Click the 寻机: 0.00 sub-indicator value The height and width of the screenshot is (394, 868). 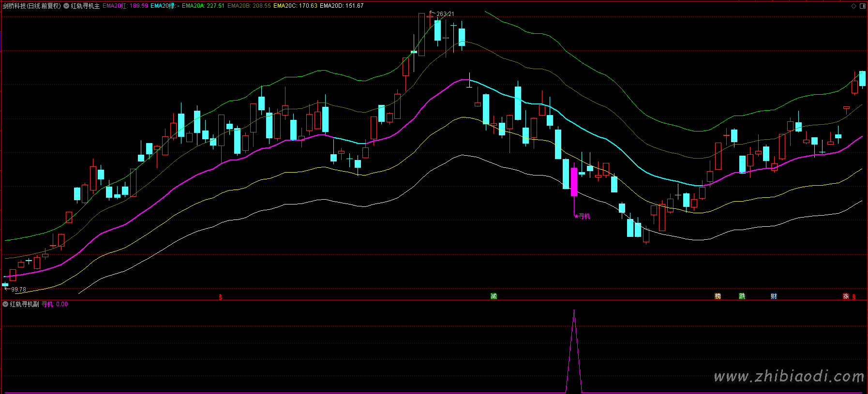coord(55,304)
